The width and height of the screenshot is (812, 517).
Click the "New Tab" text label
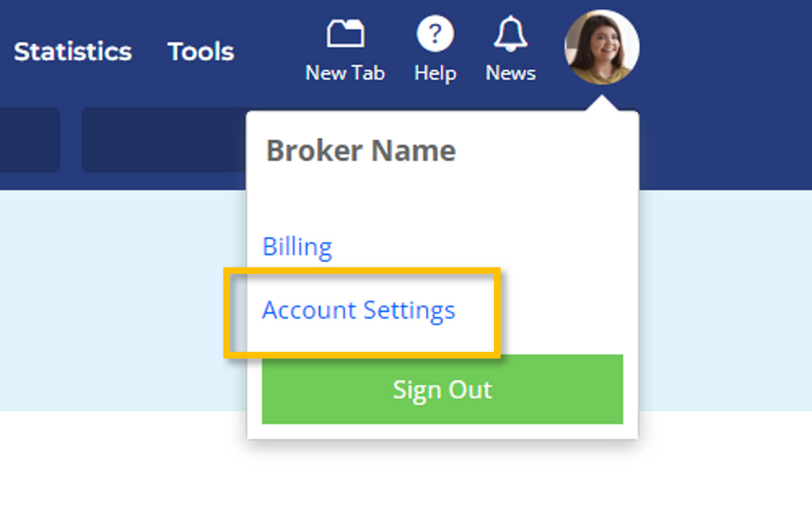pyautogui.click(x=345, y=73)
